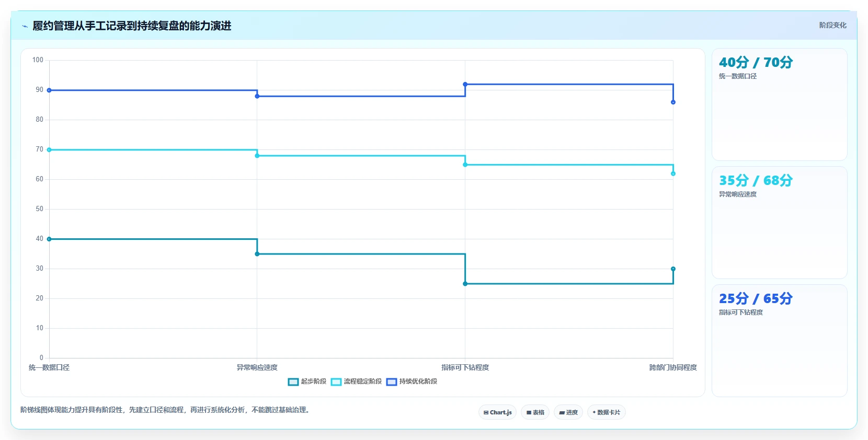Click 流程稳定阶段 point at 异常响应速度 (68)
The height and width of the screenshot is (440, 868).
[x=257, y=156]
